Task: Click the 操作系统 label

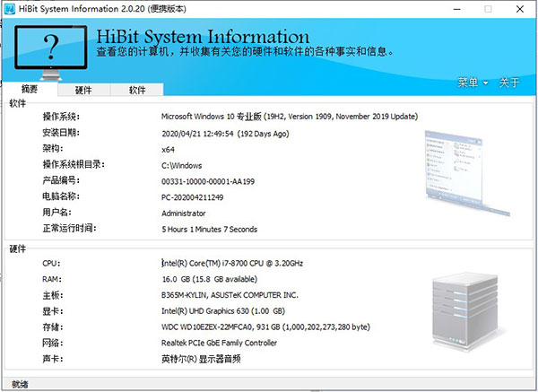Action: (61, 117)
